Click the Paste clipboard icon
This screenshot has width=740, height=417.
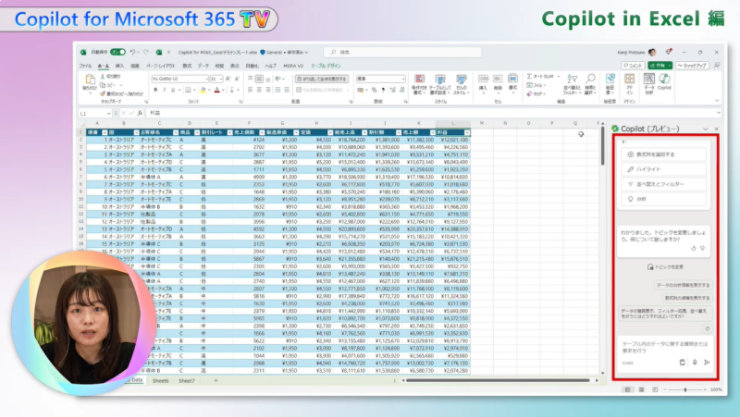pos(90,79)
